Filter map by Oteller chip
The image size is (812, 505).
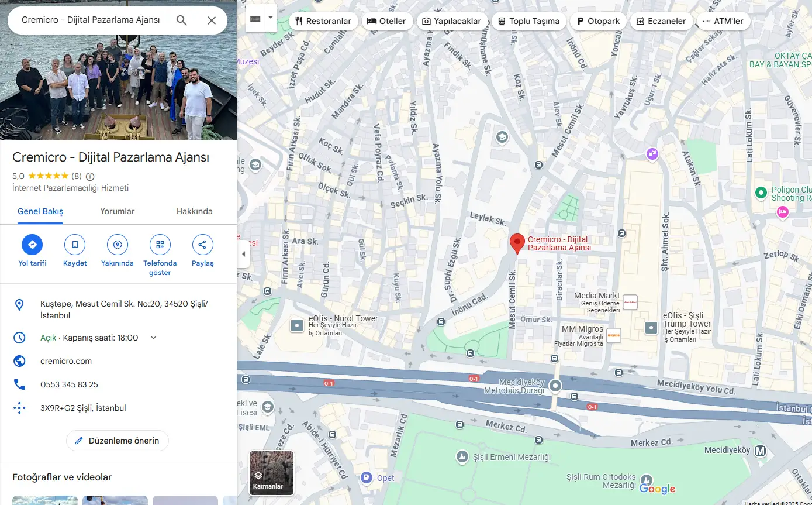point(386,21)
